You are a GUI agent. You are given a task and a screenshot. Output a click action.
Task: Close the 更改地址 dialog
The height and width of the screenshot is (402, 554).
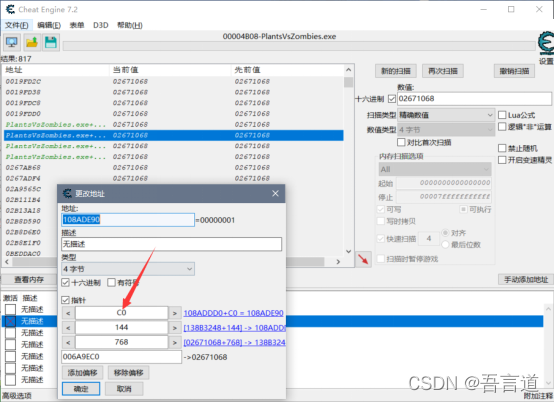275,193
